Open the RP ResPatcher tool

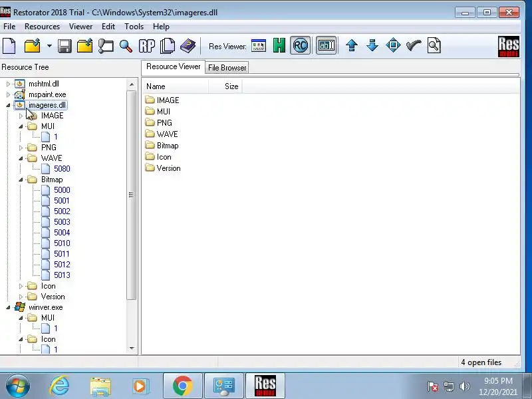[x=146, y=46]
